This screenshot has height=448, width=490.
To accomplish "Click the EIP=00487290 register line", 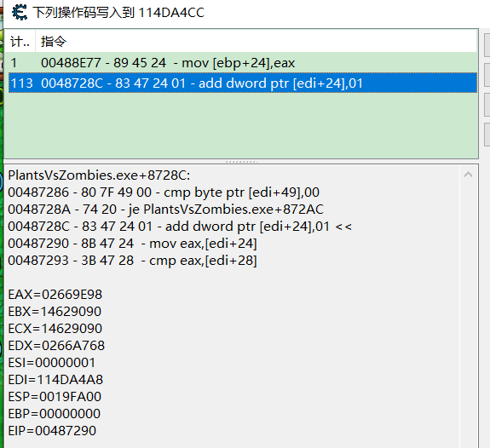I will click(x=52, y=431).
